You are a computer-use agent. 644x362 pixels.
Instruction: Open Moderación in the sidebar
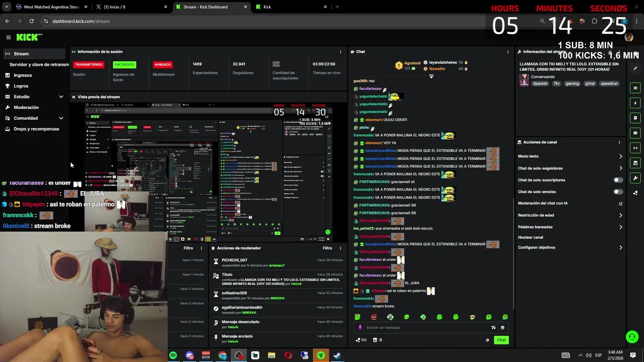pos(26,108)
